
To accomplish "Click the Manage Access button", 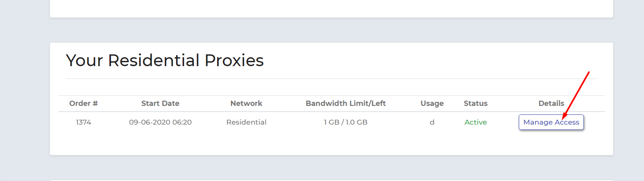I will click(x=551, y=122).
